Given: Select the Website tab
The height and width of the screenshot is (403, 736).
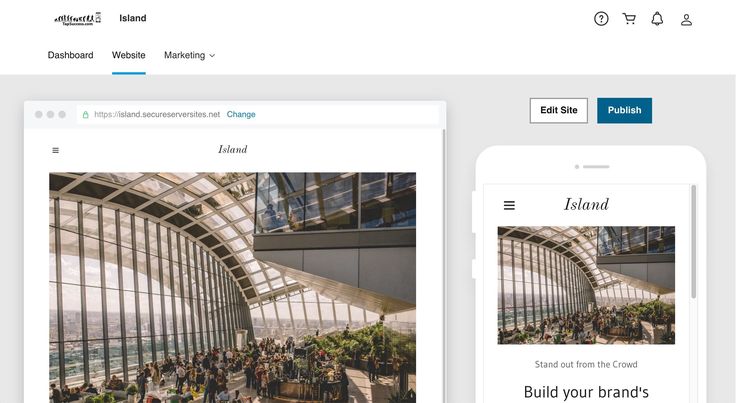Looking at the screenshot, I should point(129,55).
